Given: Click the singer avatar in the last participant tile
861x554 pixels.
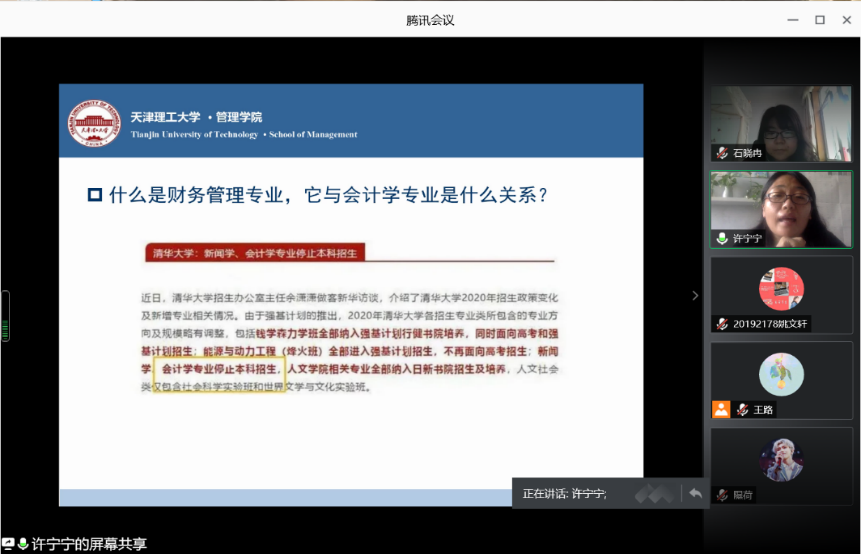Looking at the screenshot, I should 781,460.
